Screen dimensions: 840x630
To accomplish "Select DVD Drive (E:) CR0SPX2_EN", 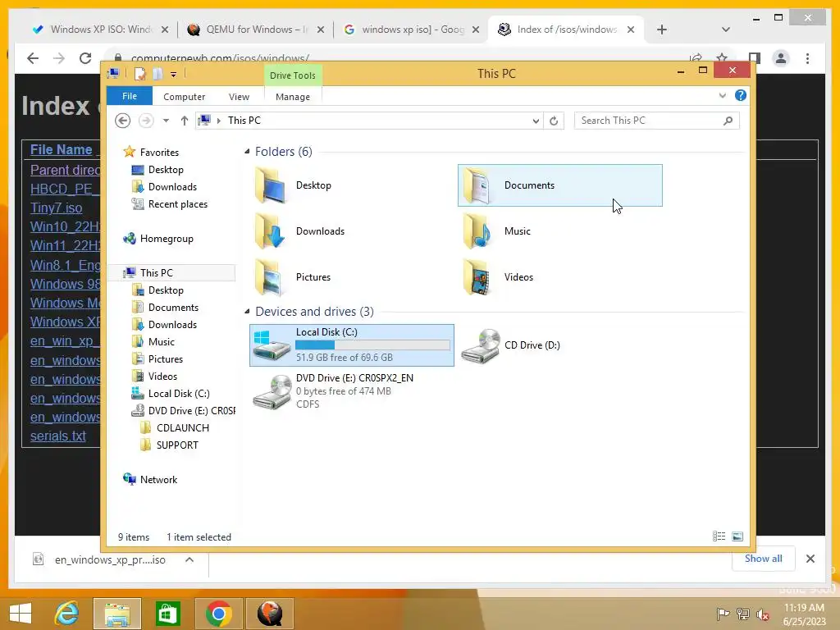I will (351, 391).
